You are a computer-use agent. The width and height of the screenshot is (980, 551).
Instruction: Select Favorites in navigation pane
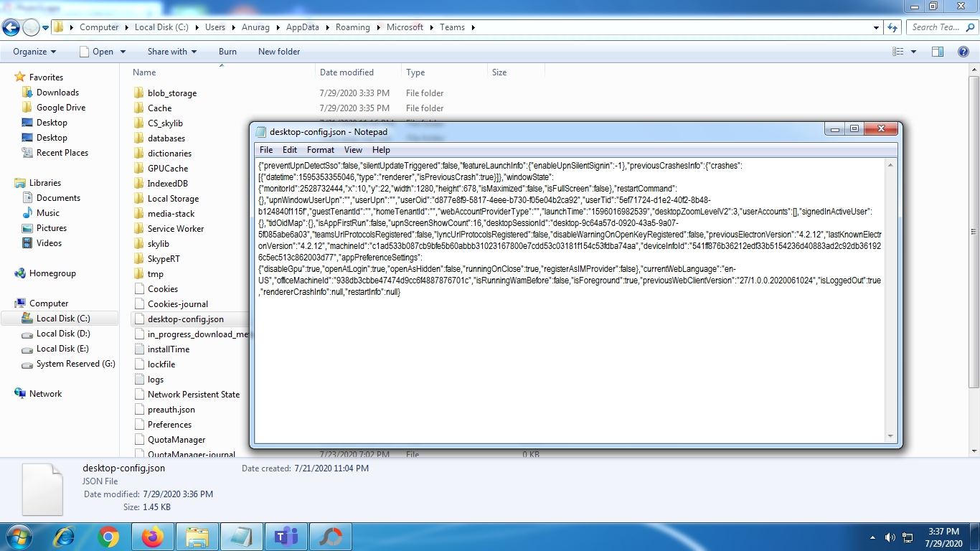pyautogui.click(x=46, y=77)
